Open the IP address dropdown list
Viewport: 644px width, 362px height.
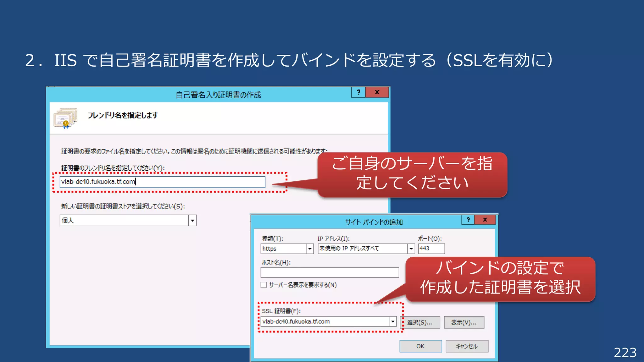point(411,249)
